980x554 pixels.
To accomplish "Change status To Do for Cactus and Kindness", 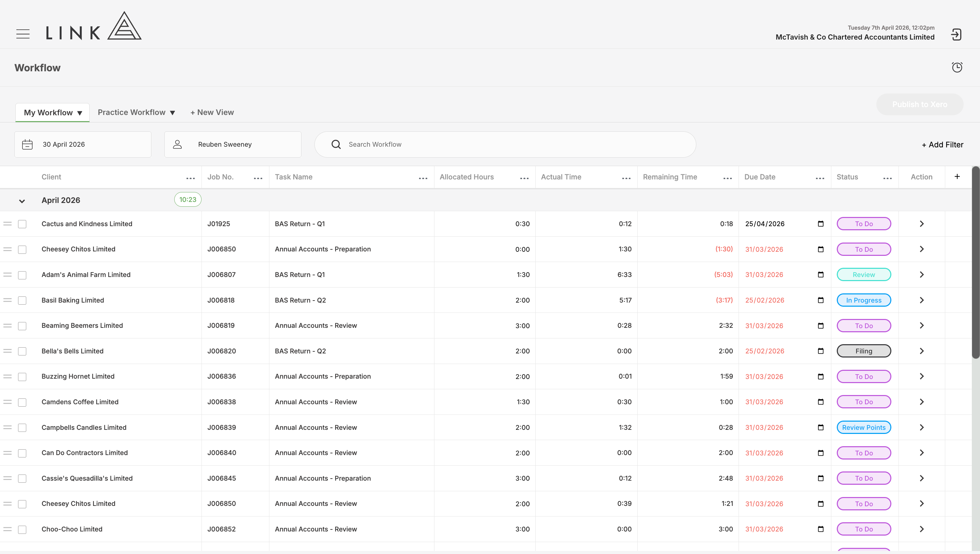I will [x=864, y=224].
